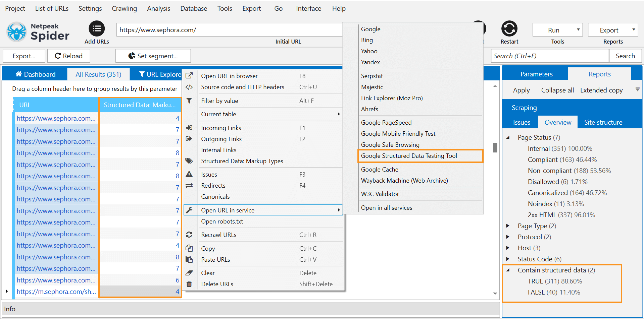Click the Apply button
Screen dimensions: 644x319
[x=521, y=90]
